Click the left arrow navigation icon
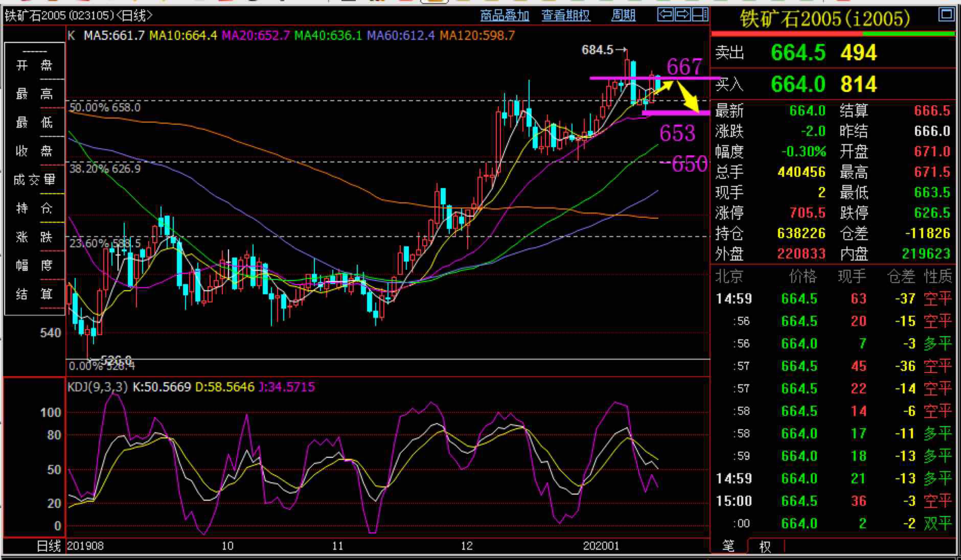 click(x=666, y=15)
